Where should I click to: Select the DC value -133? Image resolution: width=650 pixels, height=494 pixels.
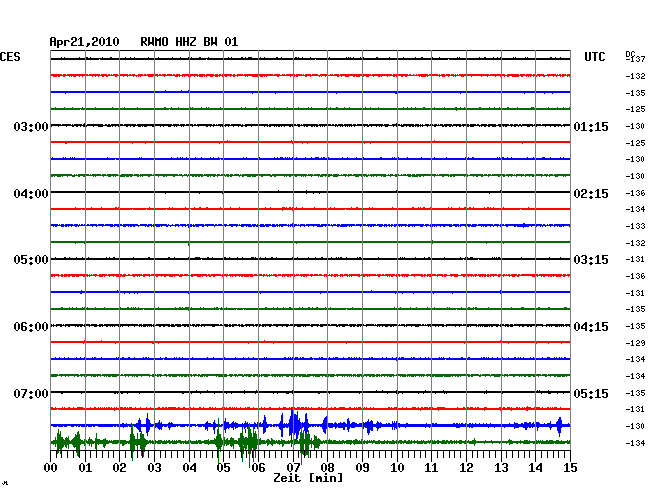[635, 226]
